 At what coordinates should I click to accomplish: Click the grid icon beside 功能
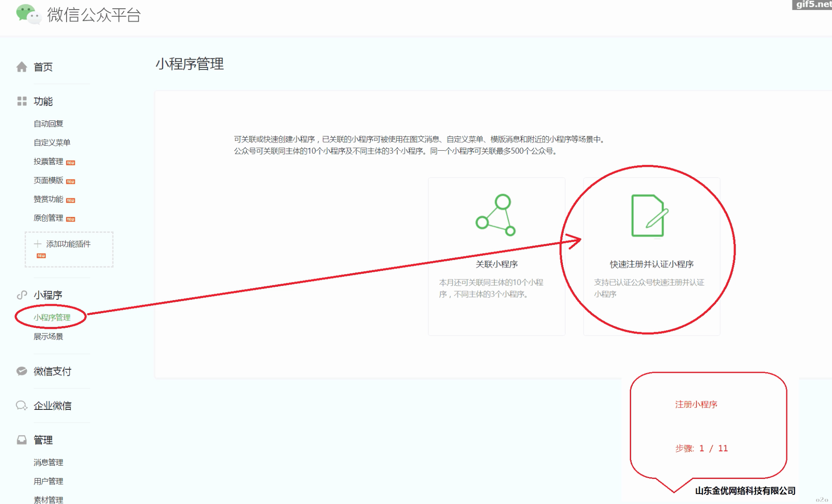(x=22, y=101)
